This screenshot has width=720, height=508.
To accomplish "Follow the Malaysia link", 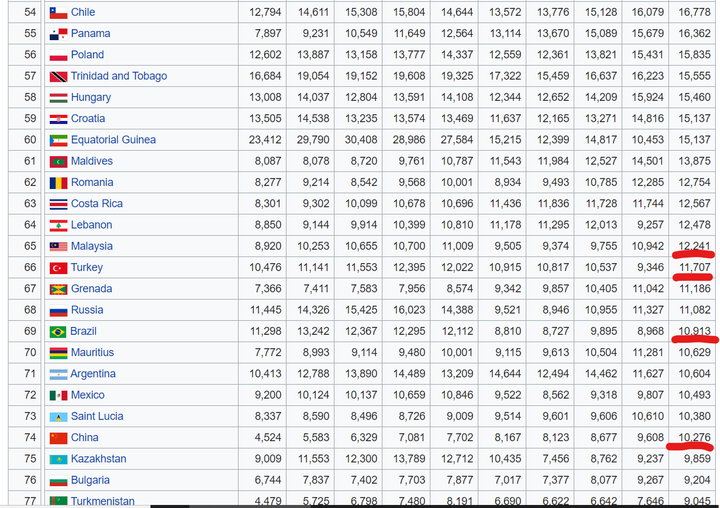I will (x=91, y=246).
